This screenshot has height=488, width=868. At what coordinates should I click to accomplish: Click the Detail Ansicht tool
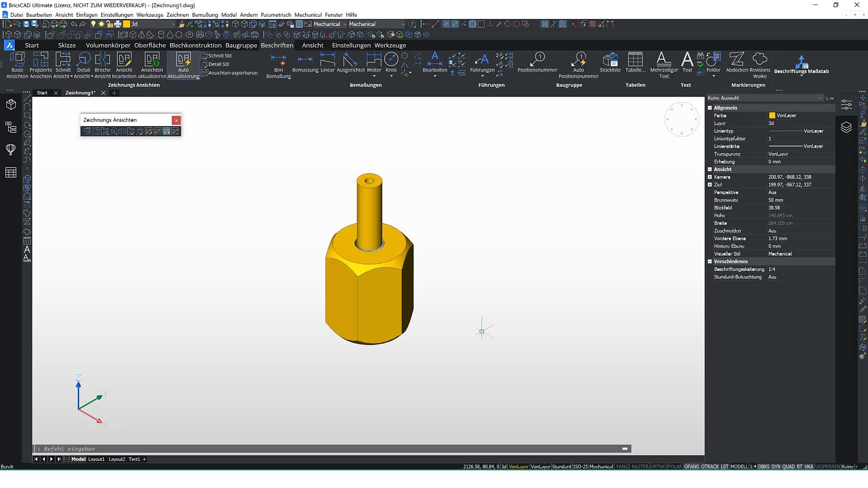pyautogui.click(x=84, y=65)
